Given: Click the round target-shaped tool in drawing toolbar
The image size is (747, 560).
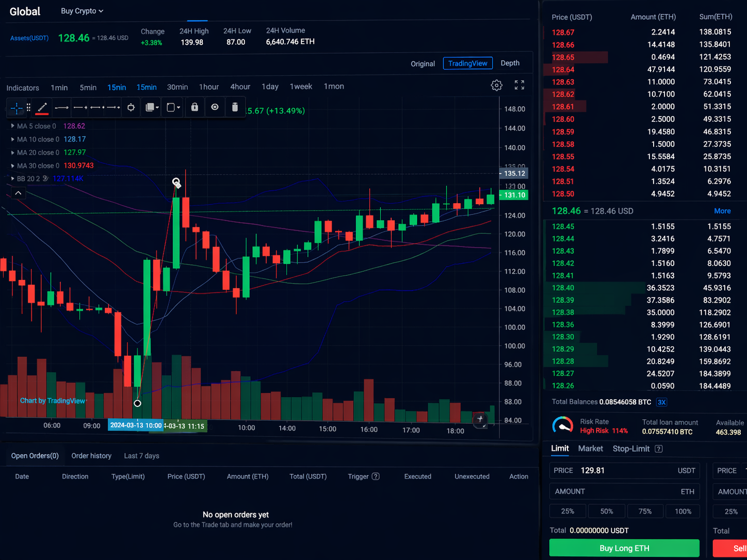Looking at the screenshot, I should [131, 107].
